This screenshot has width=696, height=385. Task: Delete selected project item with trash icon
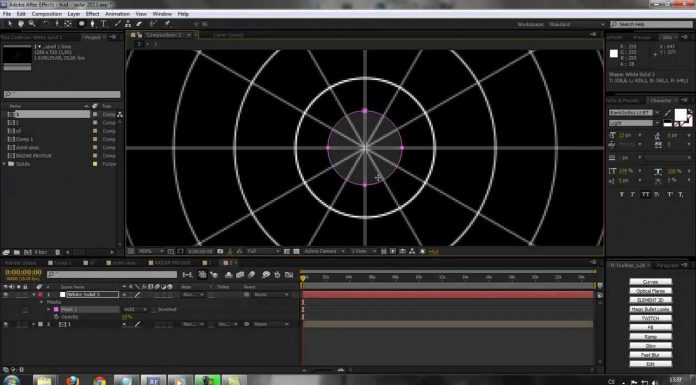[57, 252]
